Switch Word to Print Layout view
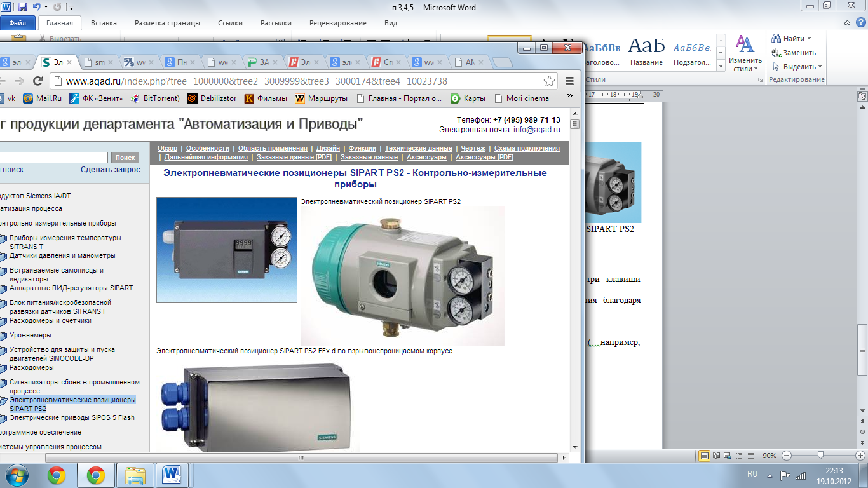 tap(704, 456)
